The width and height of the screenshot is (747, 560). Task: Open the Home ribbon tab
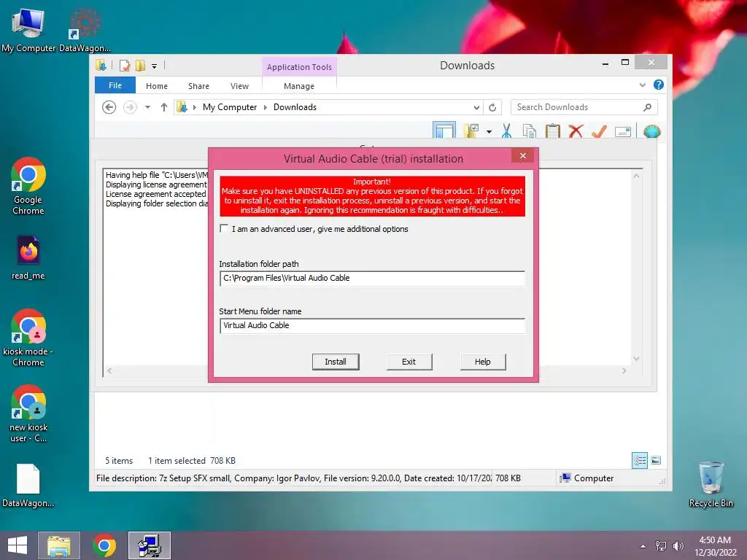click(157, 86)
